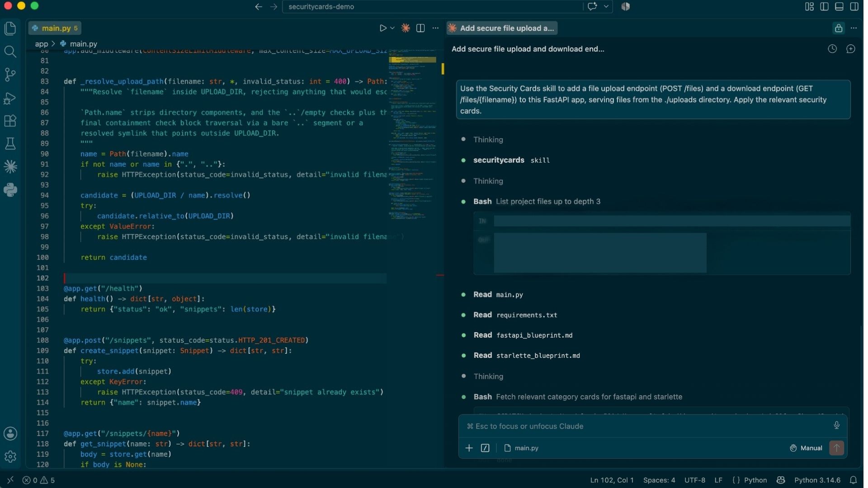Expand the Bash List project files step
Screen dimensions: 868x488
[537, 202]
